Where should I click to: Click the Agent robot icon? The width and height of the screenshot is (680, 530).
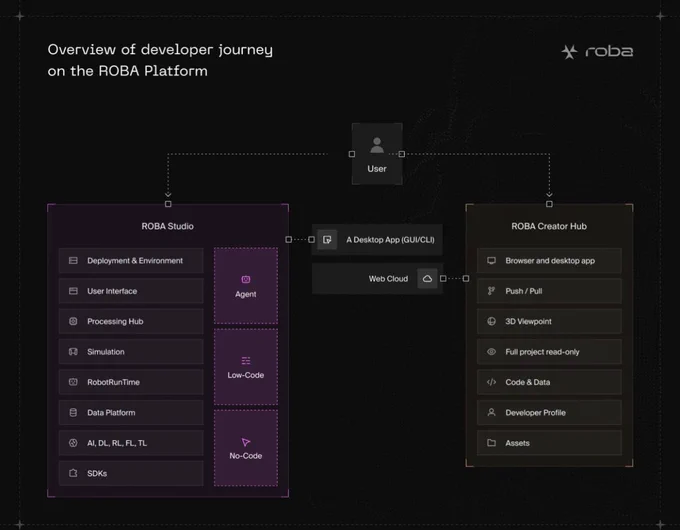tap(245, 279)
